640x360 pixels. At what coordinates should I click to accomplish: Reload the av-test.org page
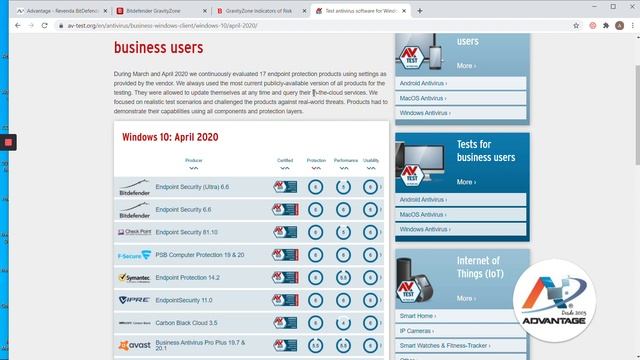[x=44, y=25]
